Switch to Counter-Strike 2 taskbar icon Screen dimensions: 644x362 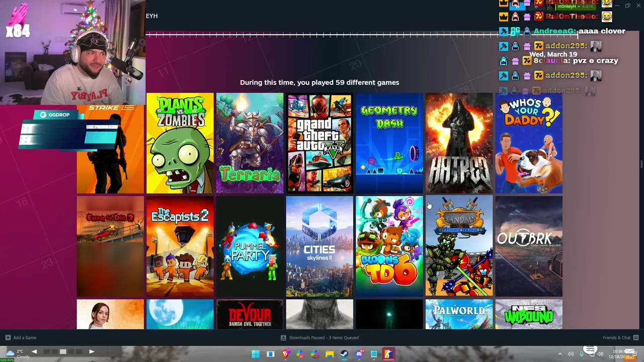tap(389, 354)
